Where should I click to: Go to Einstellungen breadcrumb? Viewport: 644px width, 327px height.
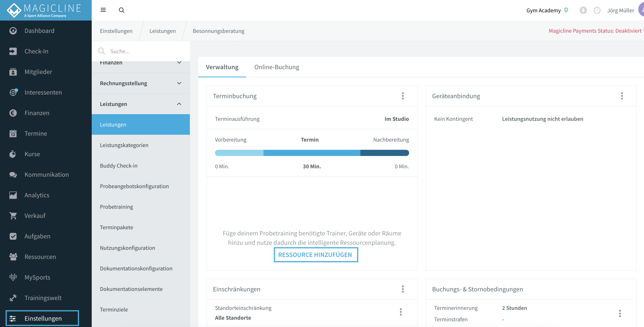(116, 31)
